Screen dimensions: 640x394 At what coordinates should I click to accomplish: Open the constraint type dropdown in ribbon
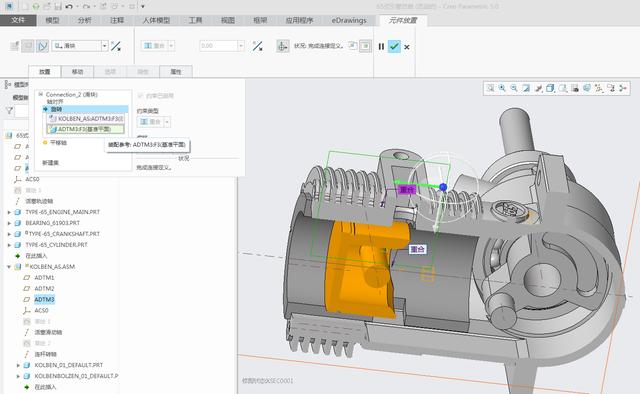pyautogui.click(x=171, y=46)
